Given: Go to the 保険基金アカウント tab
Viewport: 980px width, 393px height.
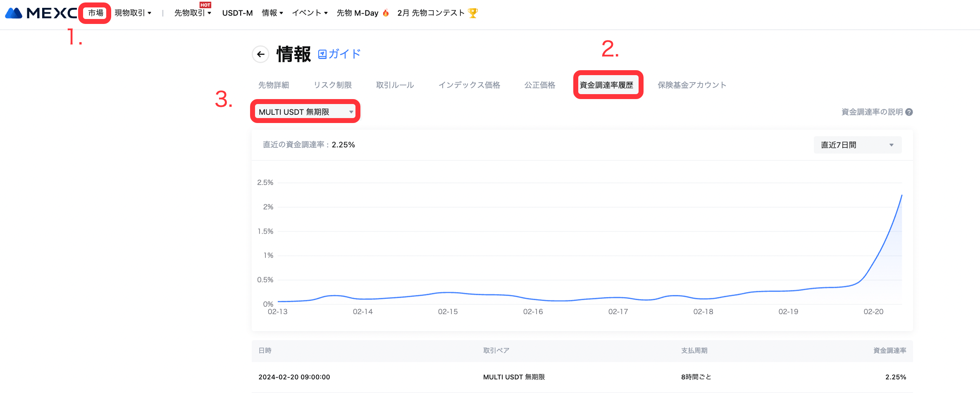Looking at the screenshot, I should (x=692, y=85).
